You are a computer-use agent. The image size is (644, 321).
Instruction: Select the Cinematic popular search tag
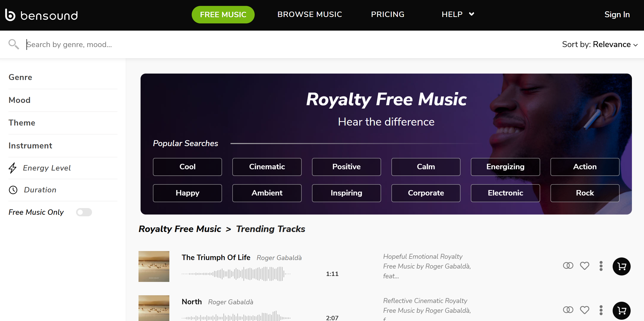pyautogui.click(x=267, y=167)
